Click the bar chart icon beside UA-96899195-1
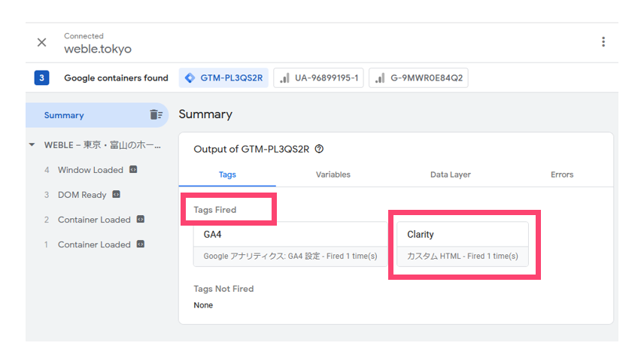 pos(284,78)
